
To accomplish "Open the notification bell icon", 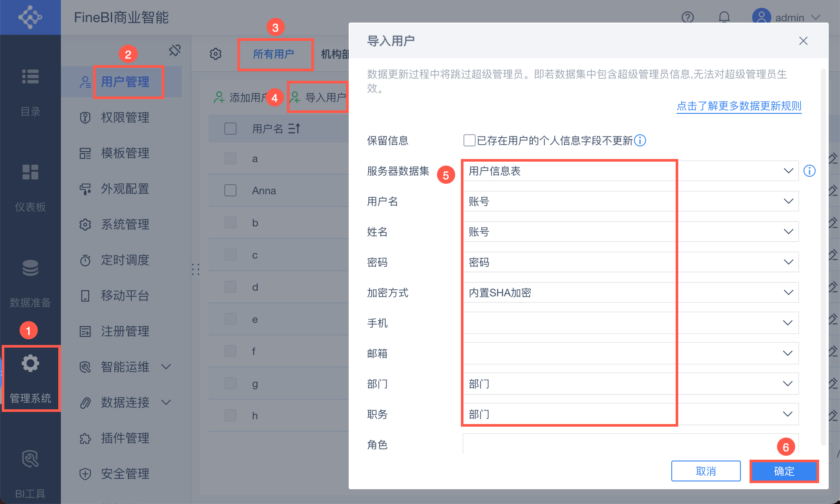I will point(724,17).
